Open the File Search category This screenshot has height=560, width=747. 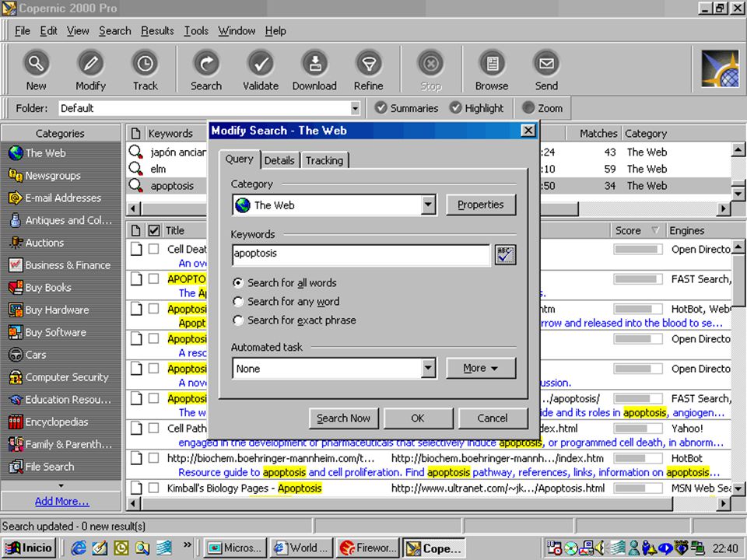click(x=41, y=466)
